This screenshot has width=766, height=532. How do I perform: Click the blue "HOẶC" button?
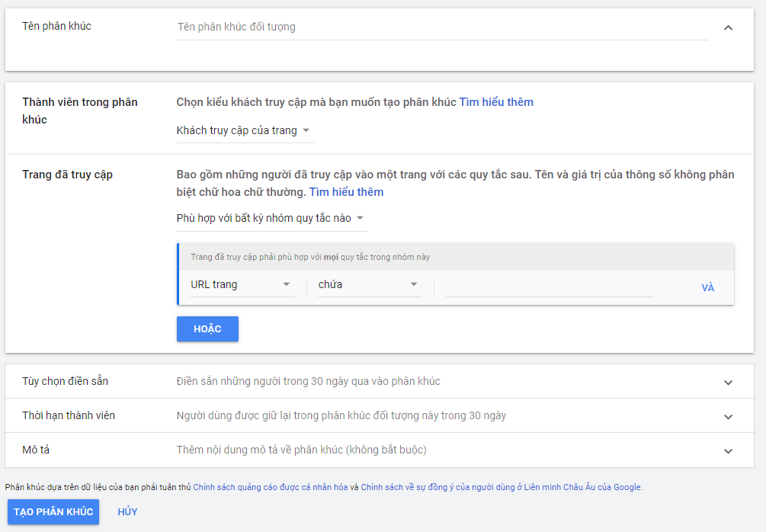207,328
